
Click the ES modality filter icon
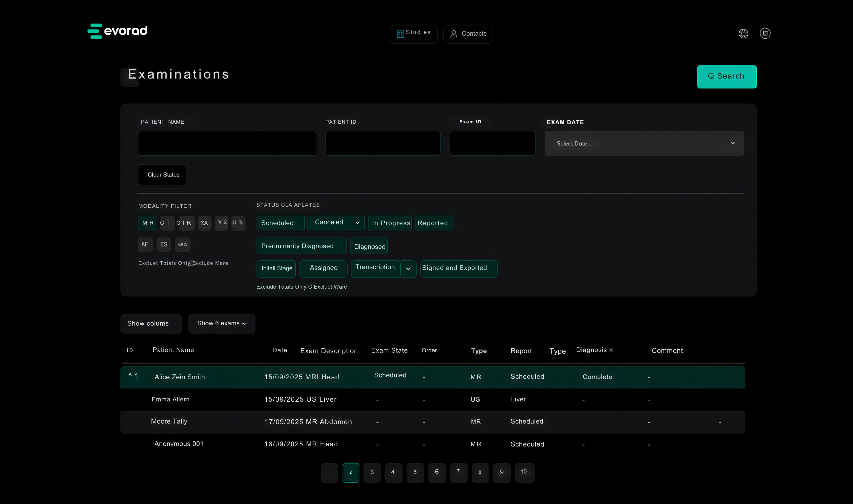click(164, 244)
